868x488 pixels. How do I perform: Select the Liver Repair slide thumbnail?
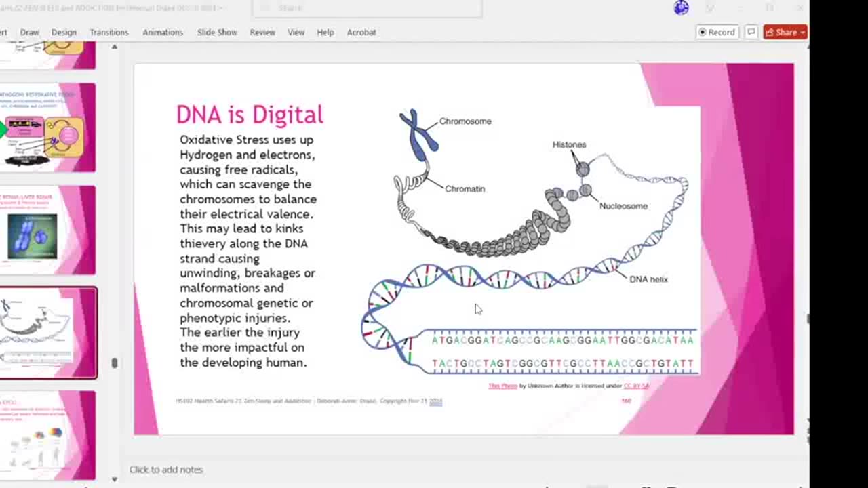[47, 230]
